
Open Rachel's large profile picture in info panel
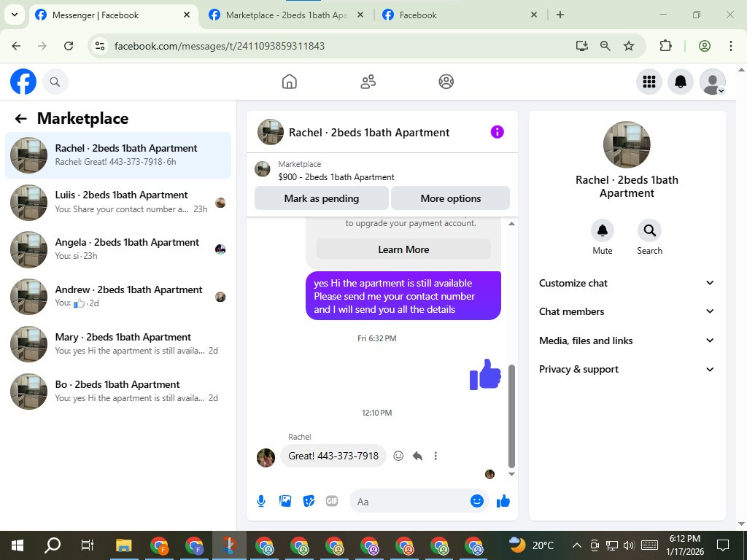pos(627,144)
